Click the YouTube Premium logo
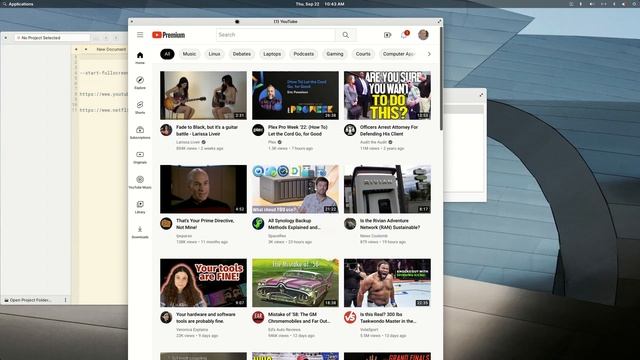The width and height of the screenshot is (640, 360). tap(169, 35)
